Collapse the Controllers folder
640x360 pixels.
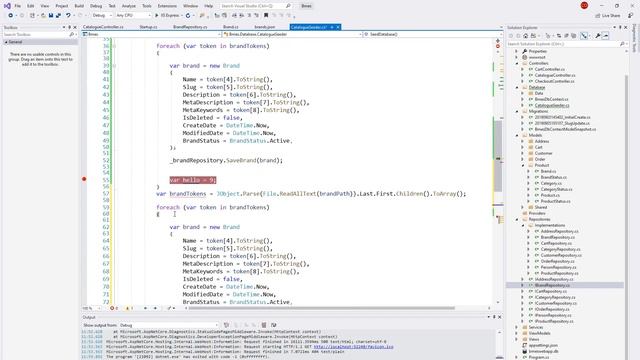point(517,63)
